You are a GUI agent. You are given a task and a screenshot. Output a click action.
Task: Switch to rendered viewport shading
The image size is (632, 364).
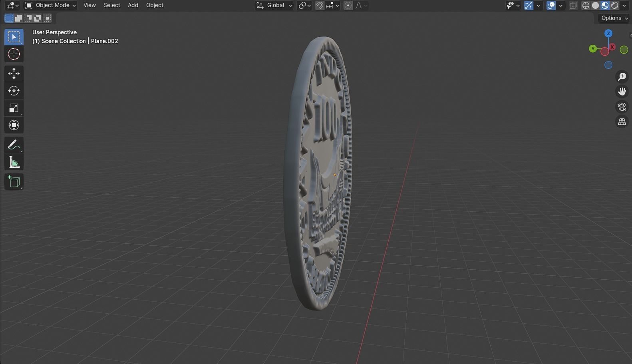click(614, 5)
